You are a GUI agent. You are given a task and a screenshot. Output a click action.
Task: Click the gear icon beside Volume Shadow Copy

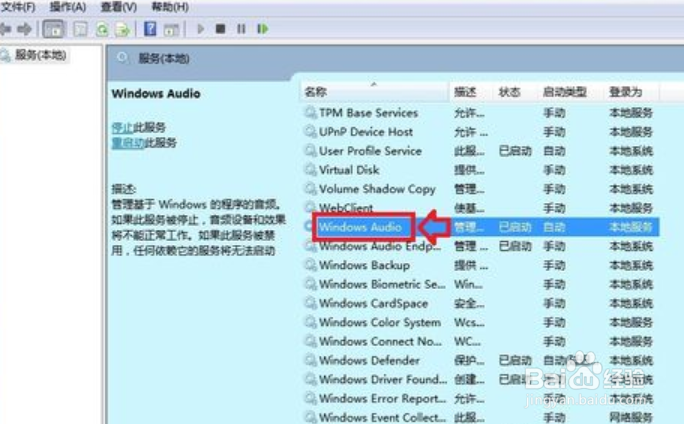310,188
